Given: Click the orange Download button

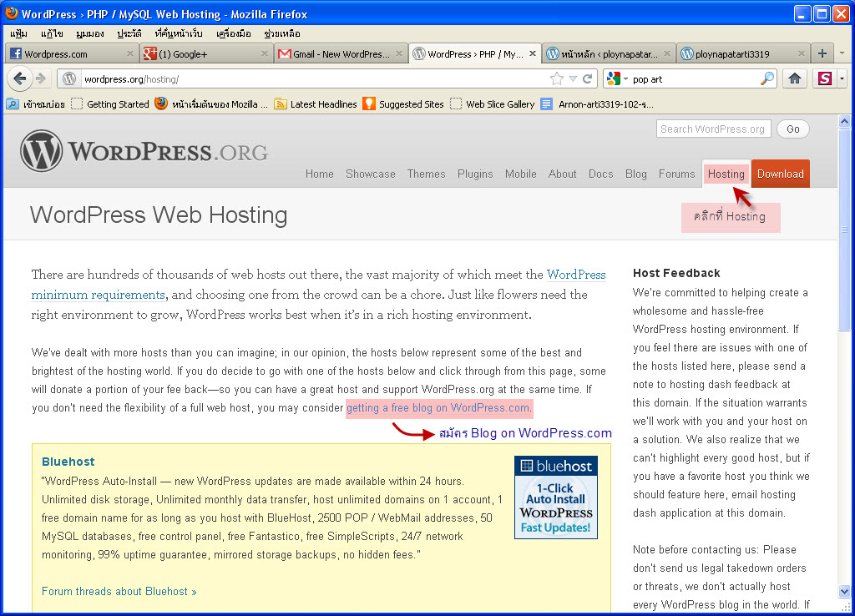Looking at the screenshot, I should (781, 174).
